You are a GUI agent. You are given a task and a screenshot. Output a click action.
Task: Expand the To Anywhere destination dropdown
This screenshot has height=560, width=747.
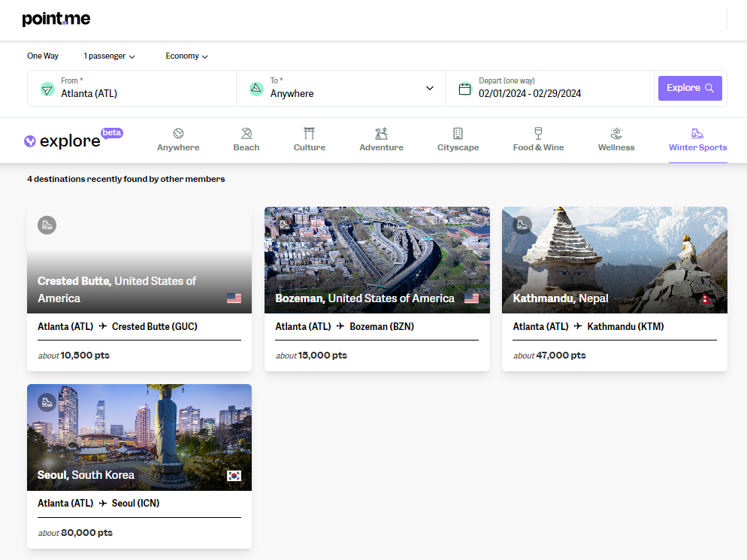(x=429, y=88)
